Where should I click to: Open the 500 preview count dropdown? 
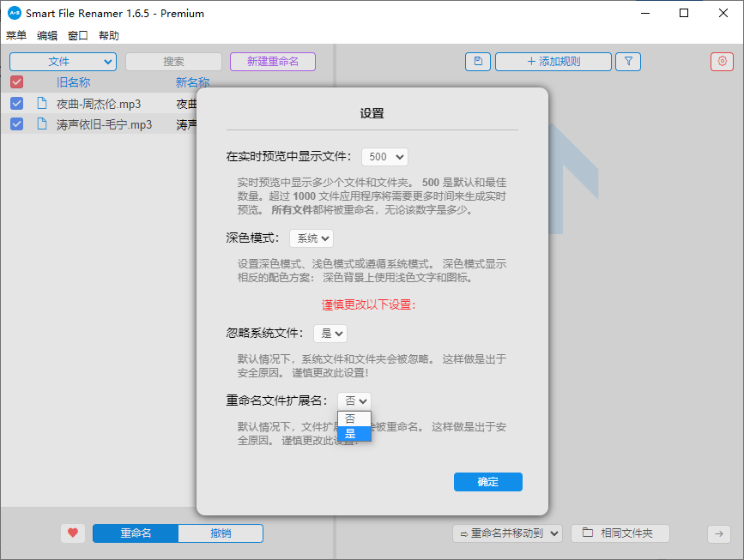[x=384, y=157]
